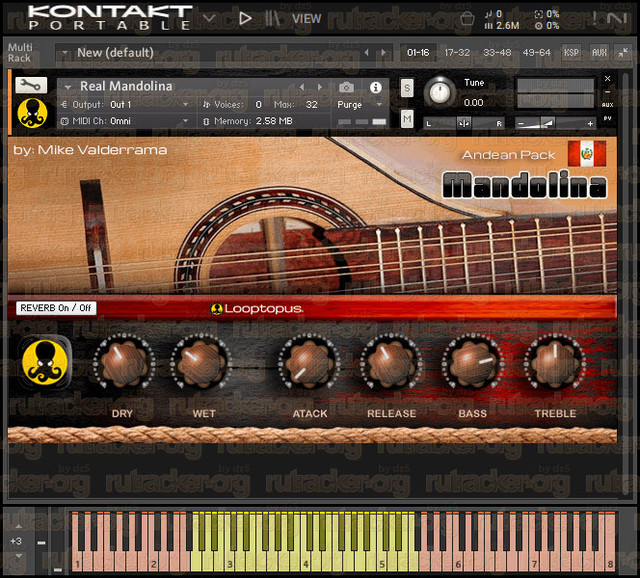Click the ATACK knob

(309, 362)
